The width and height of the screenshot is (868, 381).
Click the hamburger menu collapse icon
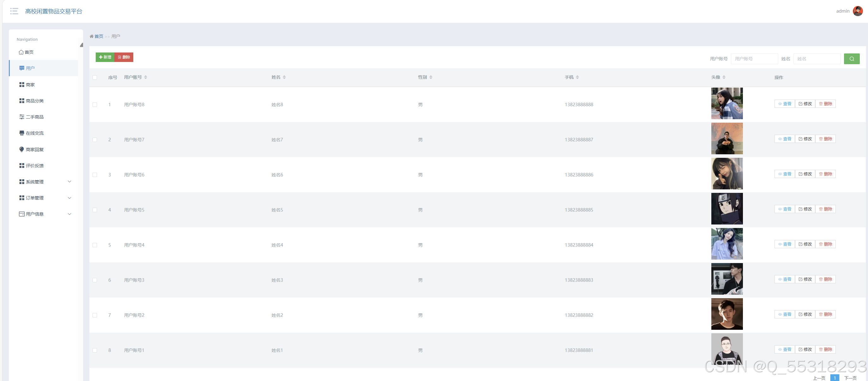click(14, 11)
